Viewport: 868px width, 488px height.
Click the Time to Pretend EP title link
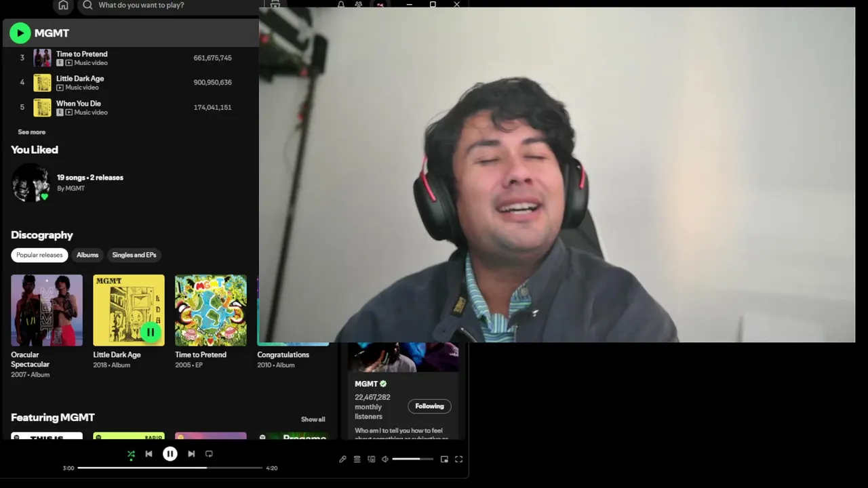coord(201,354)
